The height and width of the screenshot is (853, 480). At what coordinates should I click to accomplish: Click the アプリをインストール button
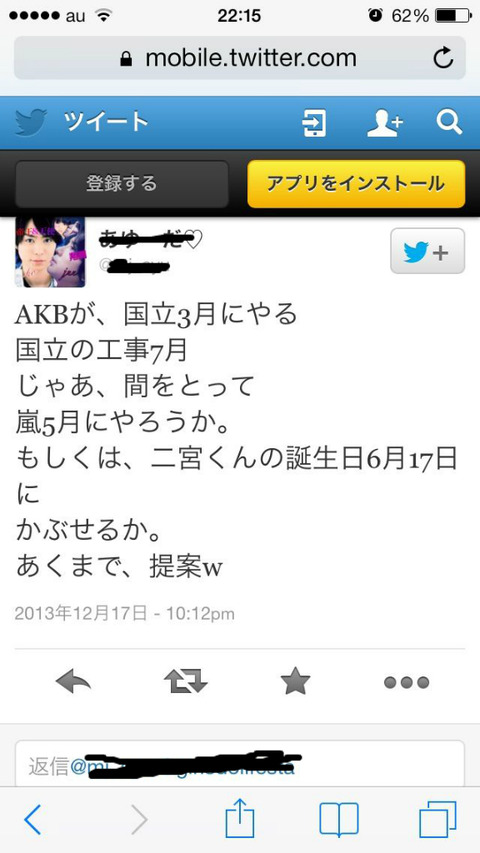(356, 184)
